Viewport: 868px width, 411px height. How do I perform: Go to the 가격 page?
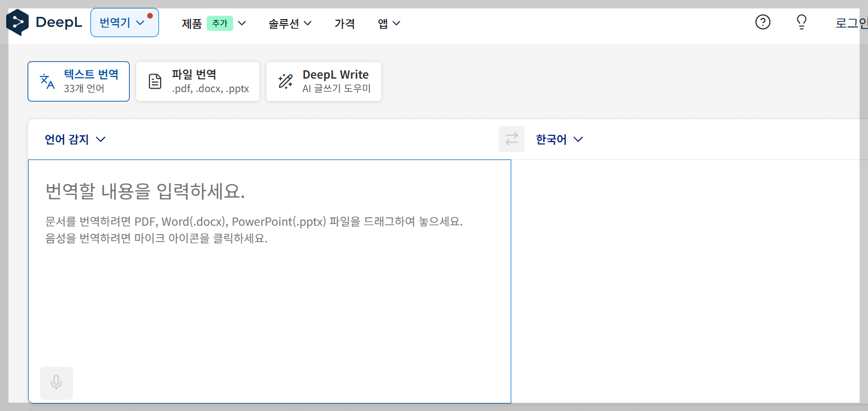pyautogui.click(x=344, y=24)
